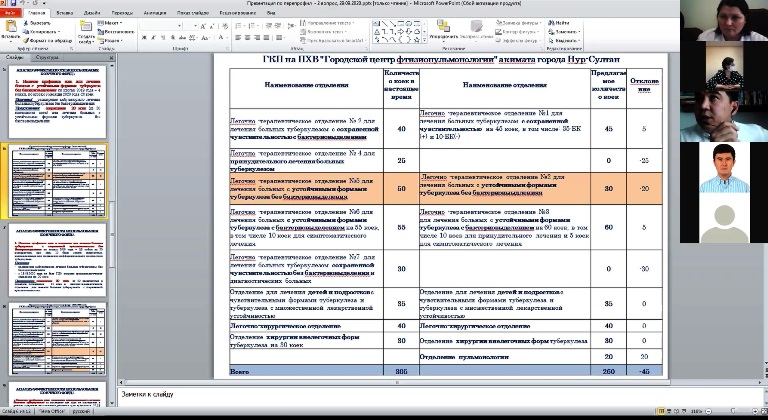Click the Save icon in quick access toolbar
The height and width of the screenshot is (420, 768).
coord(14,3)
